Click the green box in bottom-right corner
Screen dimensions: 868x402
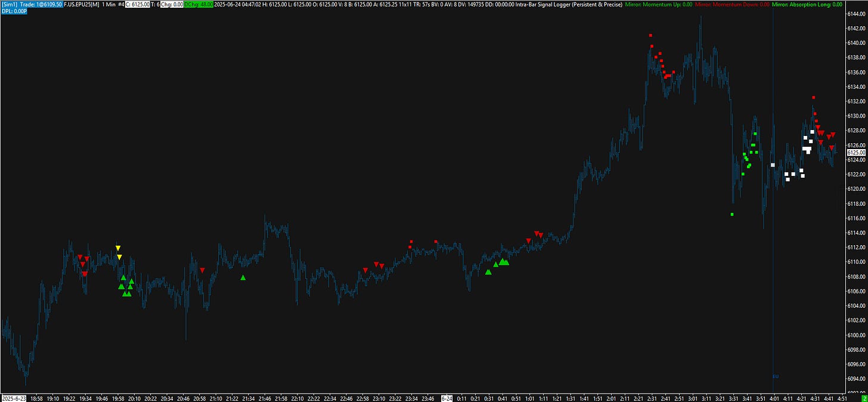coord(864,398)
